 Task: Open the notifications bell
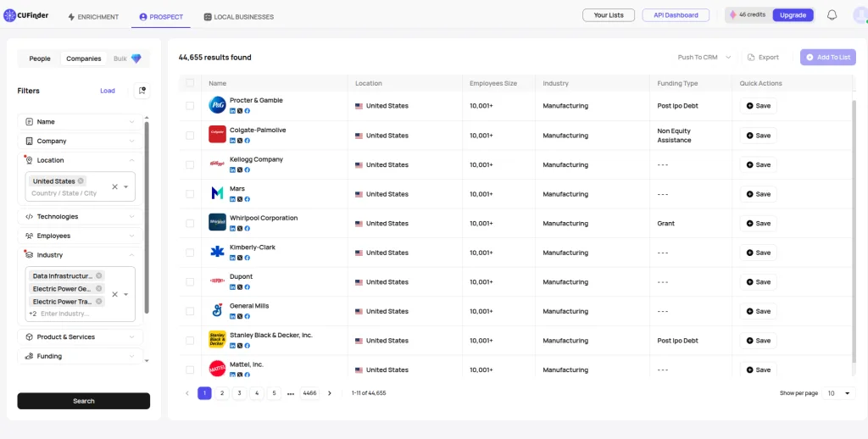tap(832, 15)
